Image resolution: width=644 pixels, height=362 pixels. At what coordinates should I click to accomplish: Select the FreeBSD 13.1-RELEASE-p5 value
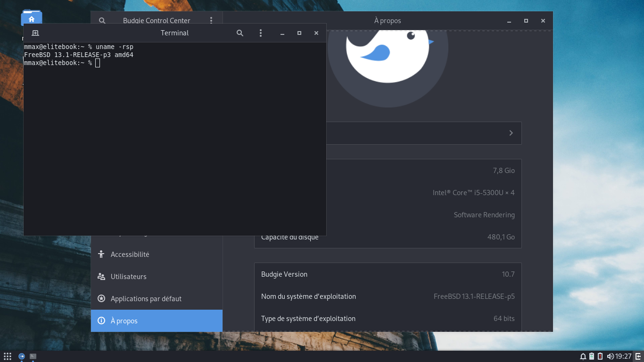point(474,296)
